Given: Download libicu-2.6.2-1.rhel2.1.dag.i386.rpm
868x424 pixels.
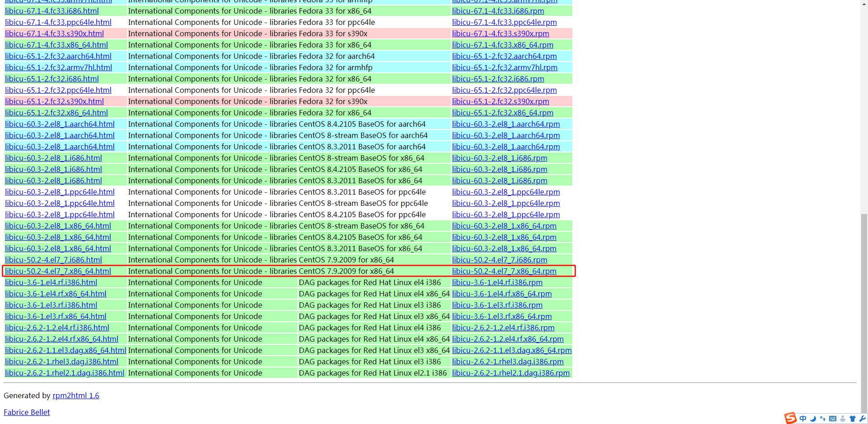Looking at the screenshot, I should tap(511, 373).
